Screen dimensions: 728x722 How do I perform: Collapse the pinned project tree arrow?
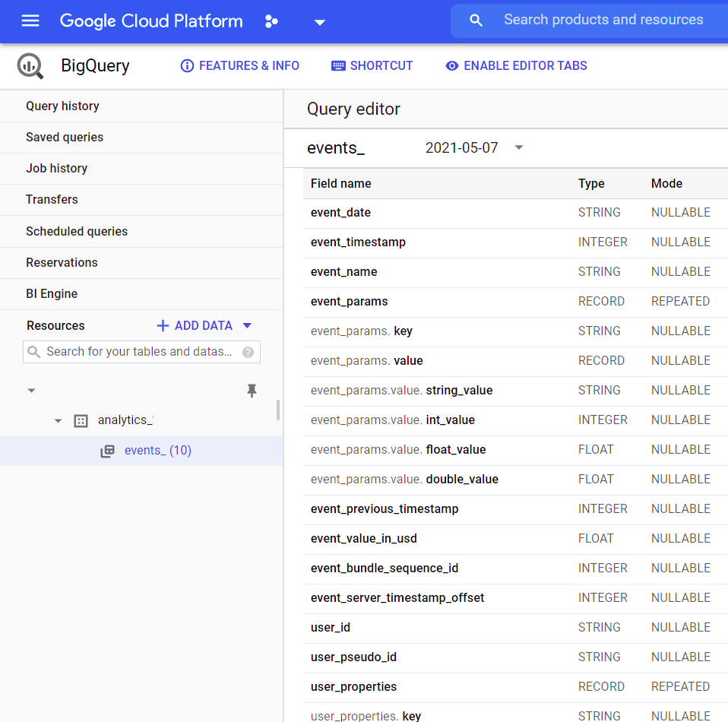(32, 391)
